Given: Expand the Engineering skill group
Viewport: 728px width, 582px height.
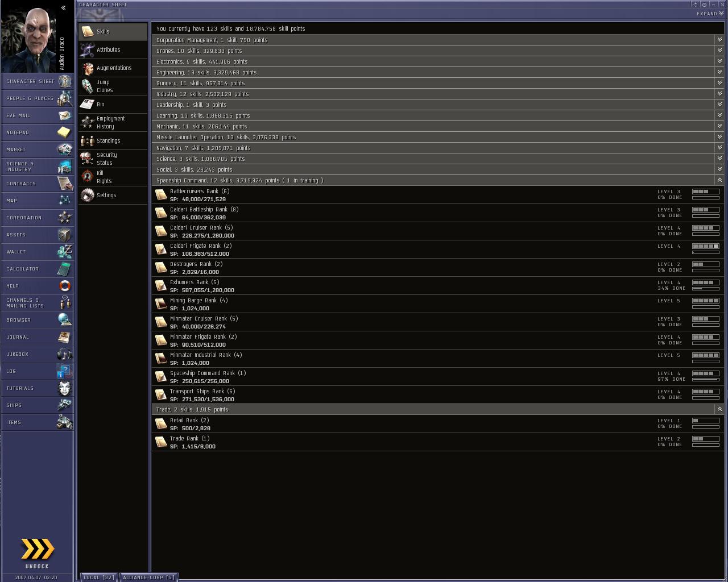Looking at the screenshot, I should tap(719, 72).
